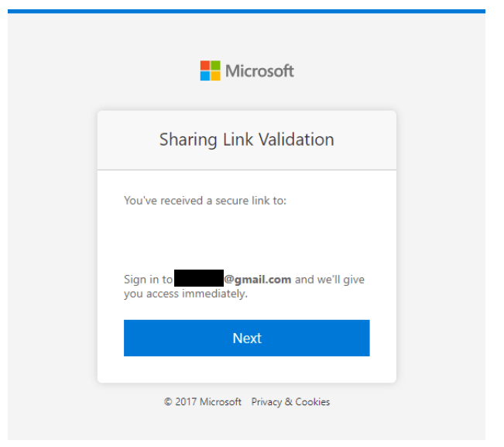Screen dimensions: 504x447
Task: Click the white card space below Next button
Action: point(247,370)
